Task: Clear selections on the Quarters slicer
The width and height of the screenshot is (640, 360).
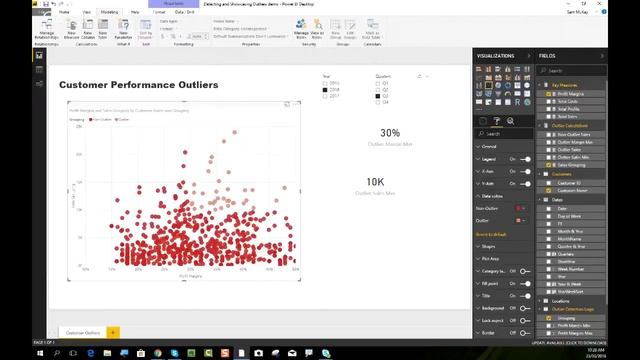Action: point(419,76)
